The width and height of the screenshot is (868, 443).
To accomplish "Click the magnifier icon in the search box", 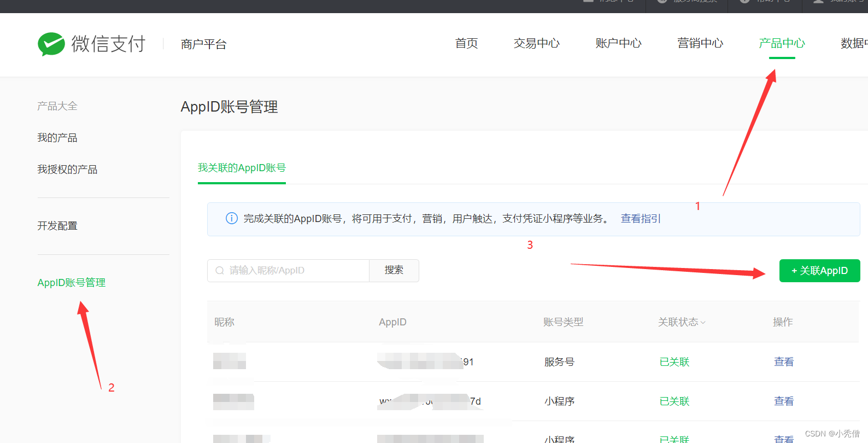I will (220, 271).
